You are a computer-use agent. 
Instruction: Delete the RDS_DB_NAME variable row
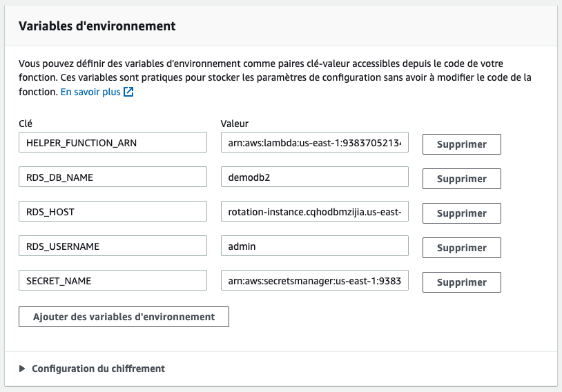coord(461,179)
